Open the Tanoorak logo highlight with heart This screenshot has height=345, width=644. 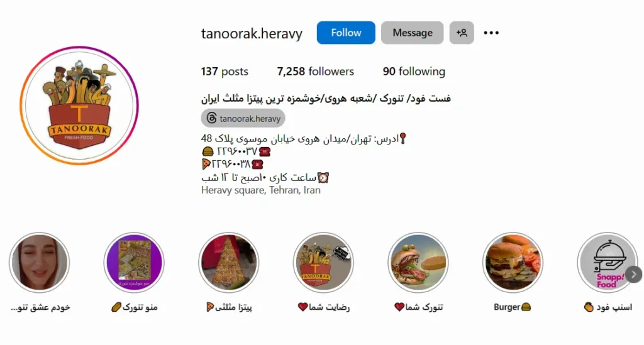pyautogui.click(x=323, y=263)
